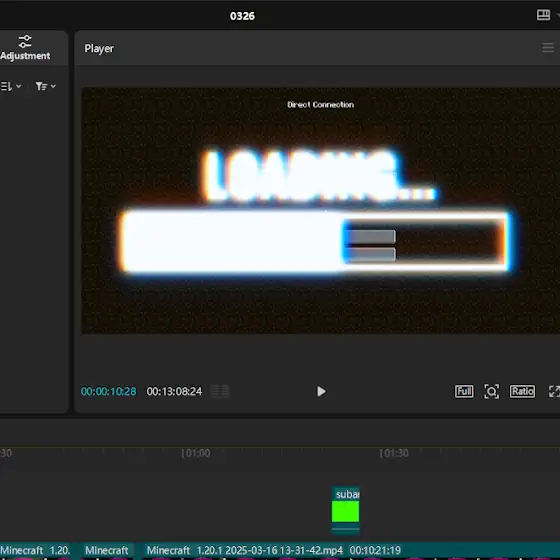Click the total duration 00:13:08:24
This screenshot has width=560, height=560.
click(x=174, y=391)
